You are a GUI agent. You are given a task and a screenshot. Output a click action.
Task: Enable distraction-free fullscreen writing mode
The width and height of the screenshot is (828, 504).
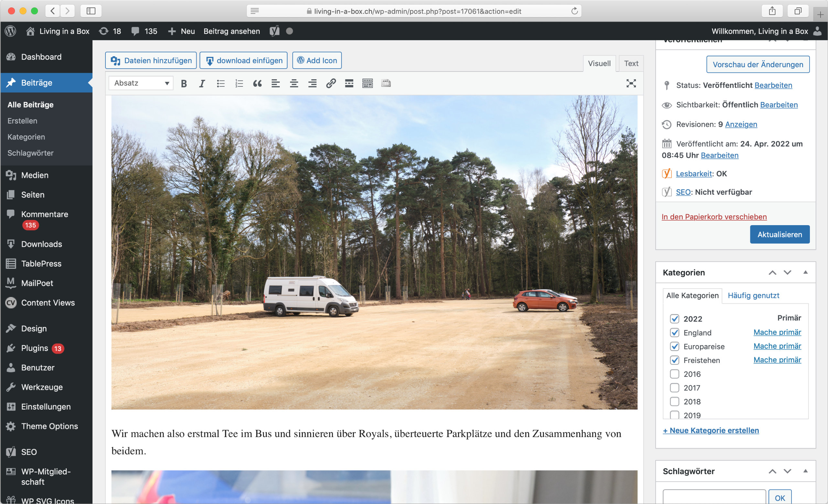click(x=631, y=83)
